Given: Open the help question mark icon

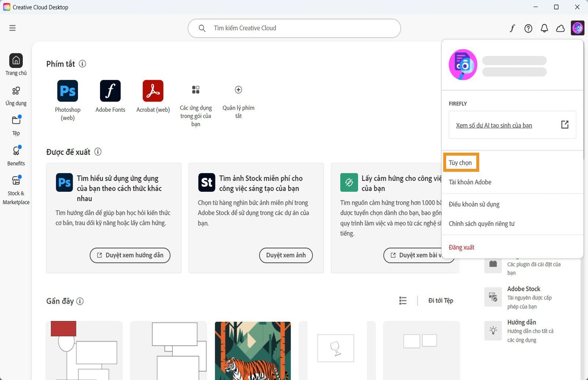Looking at the screenshot, I should 528,28.
